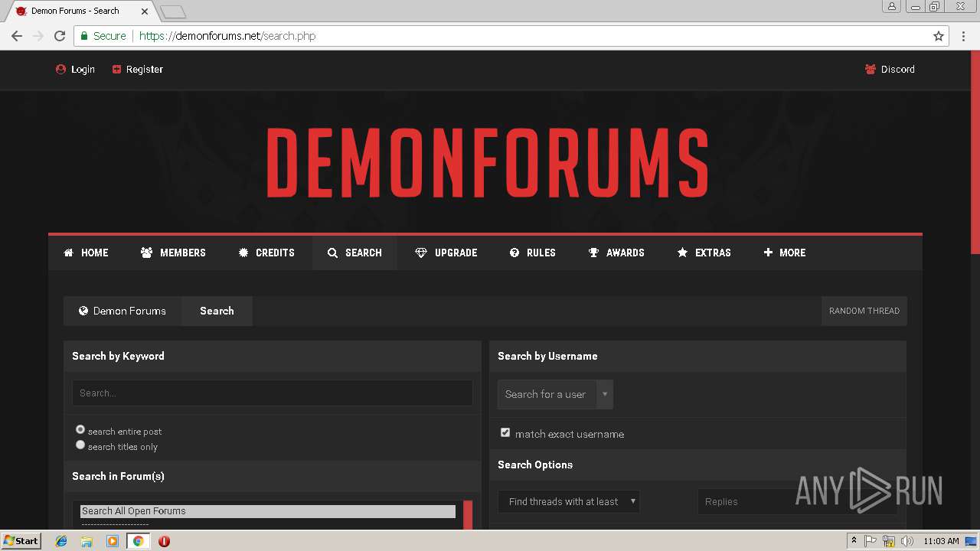The image size is (980, 551).
Task: Click the forum list red scrollbar
Action: click(x=468, y=515)
